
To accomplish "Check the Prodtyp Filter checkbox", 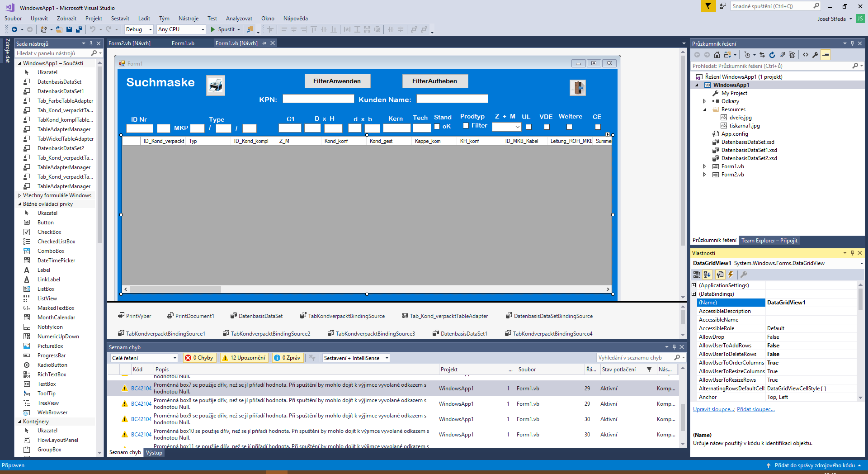I will coord(466,126).
